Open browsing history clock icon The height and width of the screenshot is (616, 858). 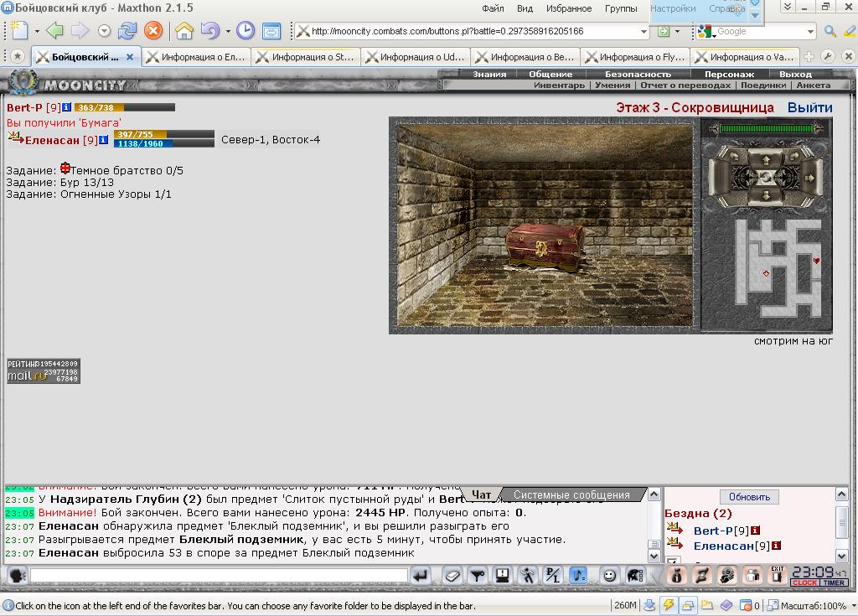click(246, 31)
